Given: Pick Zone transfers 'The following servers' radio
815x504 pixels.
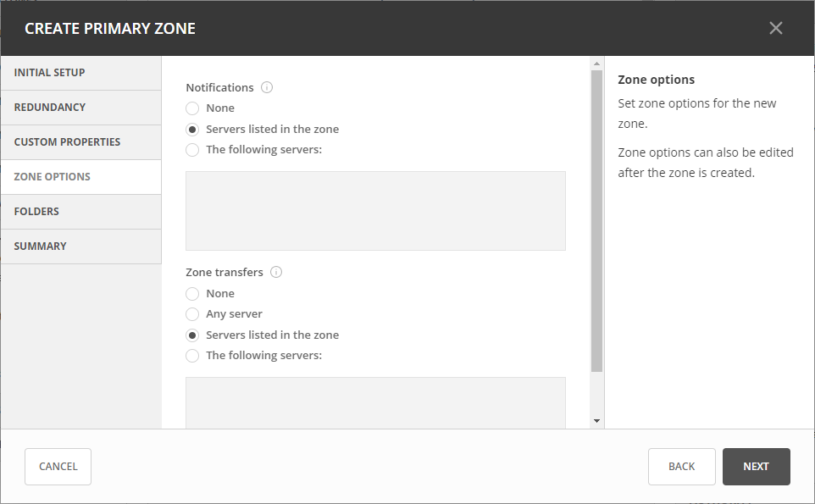Looking at the screenshot, I should [192, 356].
